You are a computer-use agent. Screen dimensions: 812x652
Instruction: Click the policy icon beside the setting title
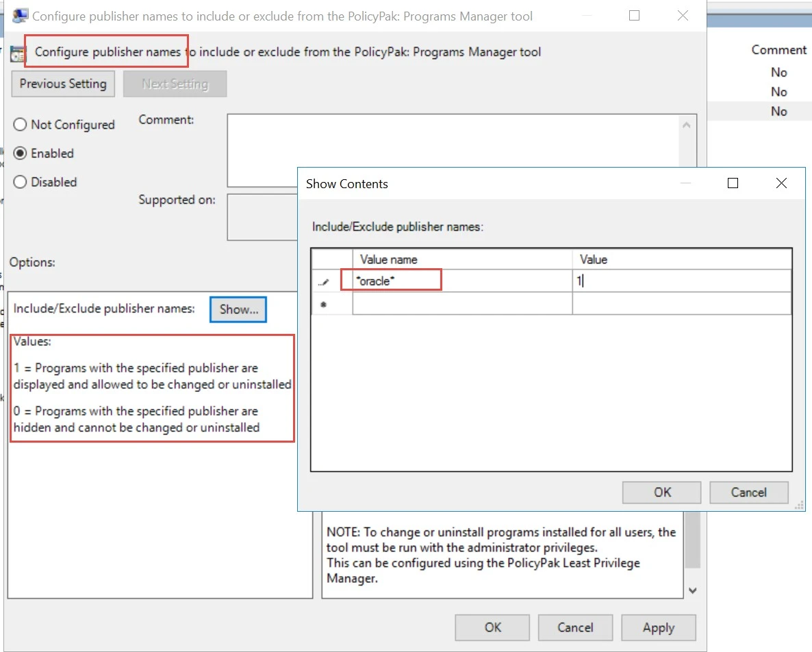click(17, 51)
